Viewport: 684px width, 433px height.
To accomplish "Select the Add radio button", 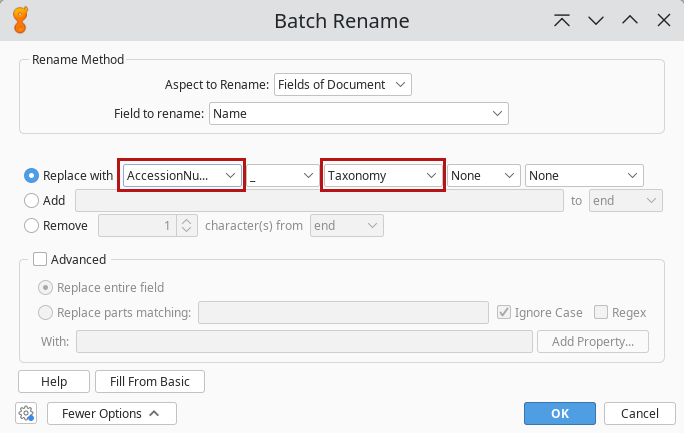I will click(x=32, y=200).
